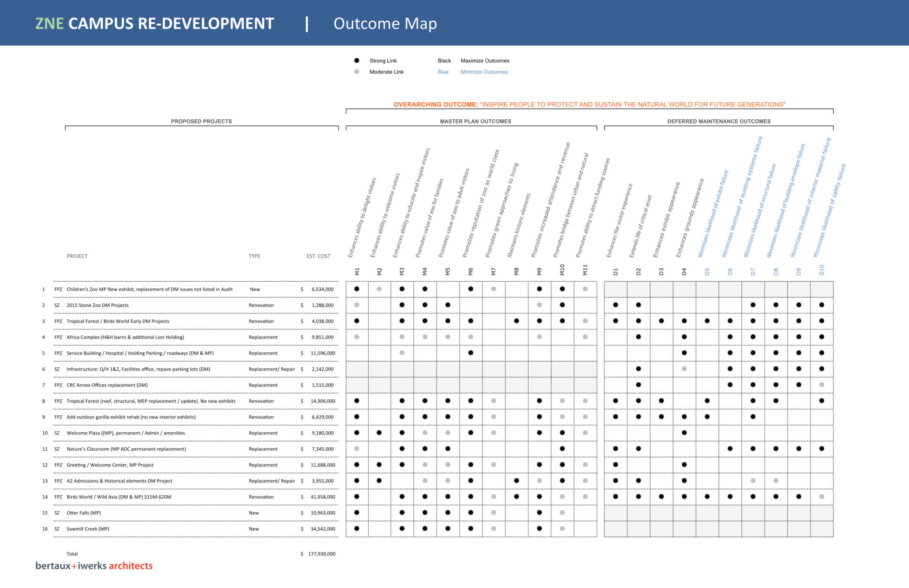Click the 'Welcome Plaza' project name
Image resolution: width=909 pixels, height=588 pixels.
[x=125, y=433]
